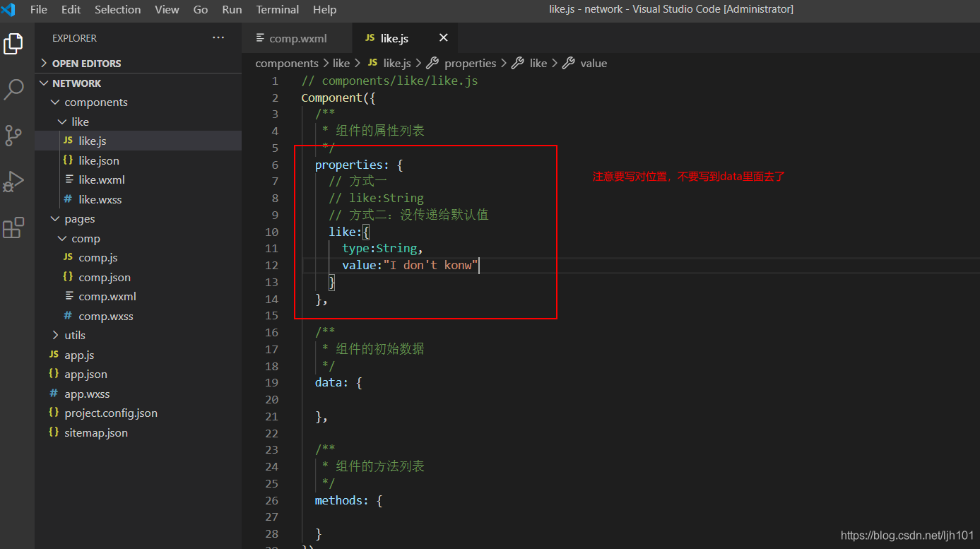This screenshot has width=980, height=549.
Task: Open the Source Control view
Action: 13,136
